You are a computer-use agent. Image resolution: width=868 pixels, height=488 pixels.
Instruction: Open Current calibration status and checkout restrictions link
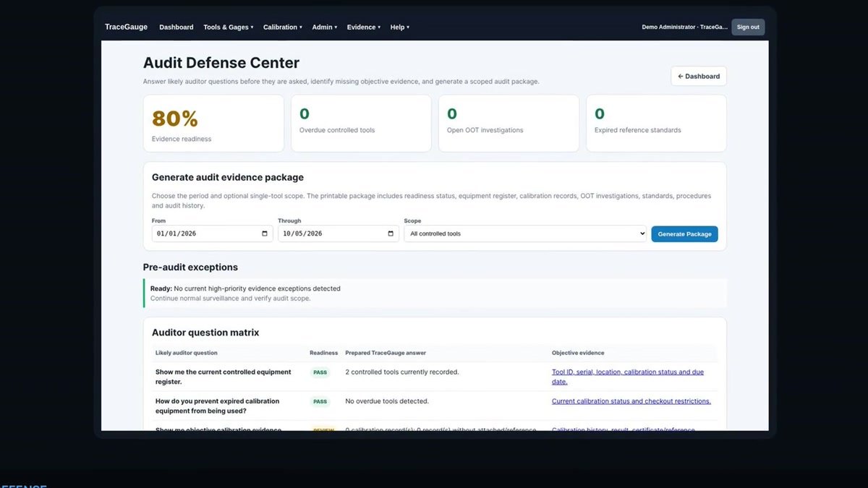(x=631, y=401)
